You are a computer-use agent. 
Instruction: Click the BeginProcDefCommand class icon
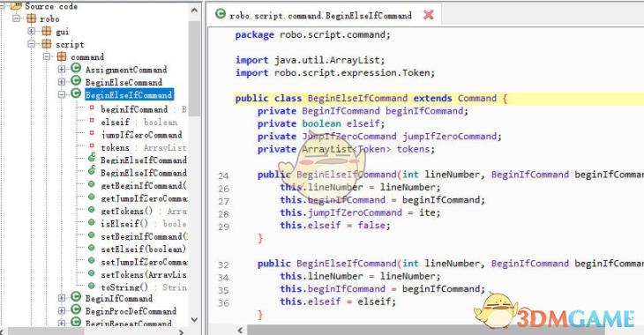[x=76, y=309]
